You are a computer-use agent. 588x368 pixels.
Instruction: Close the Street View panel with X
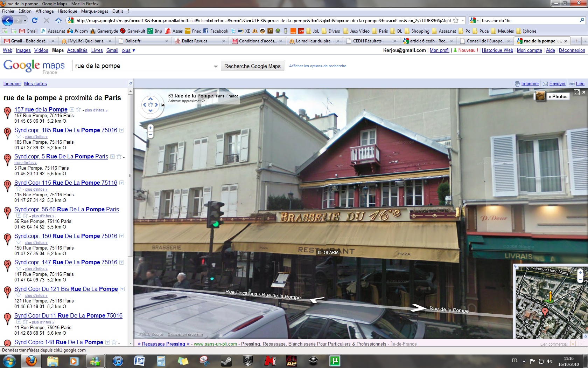pyautogui.click(x=583, y=92)
